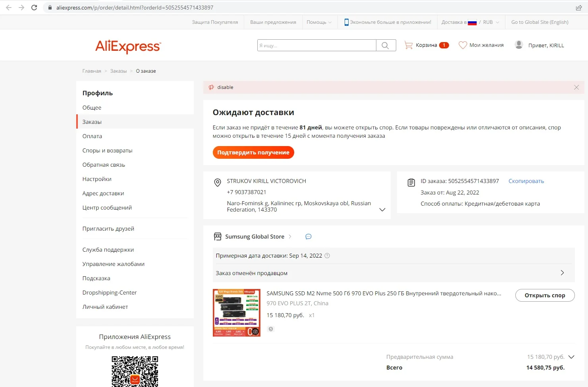Click the small shield icon under the price
Viewport: 588px width, 387px height.
coord(271,329)
